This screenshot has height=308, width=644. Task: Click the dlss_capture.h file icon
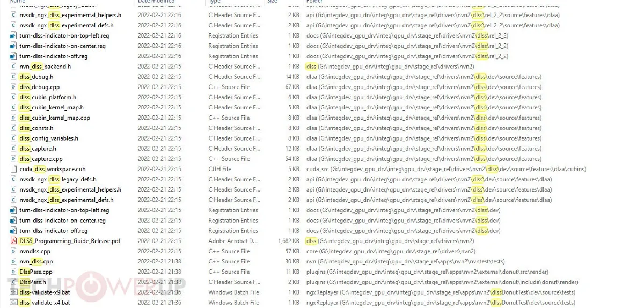[x=14, y=149]
